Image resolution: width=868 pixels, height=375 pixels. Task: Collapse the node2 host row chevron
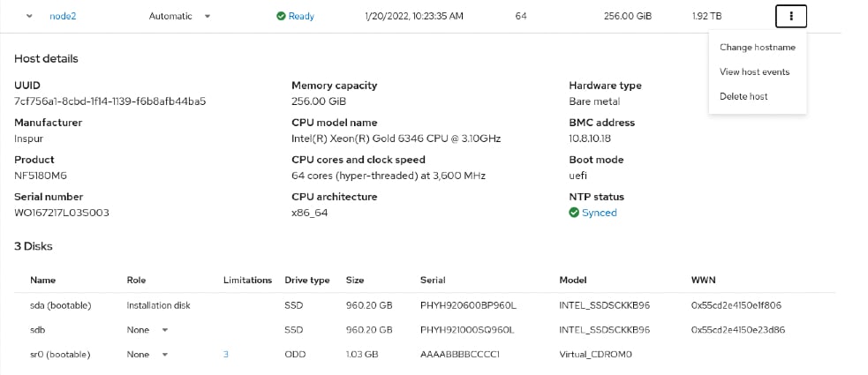pos(30,16)
